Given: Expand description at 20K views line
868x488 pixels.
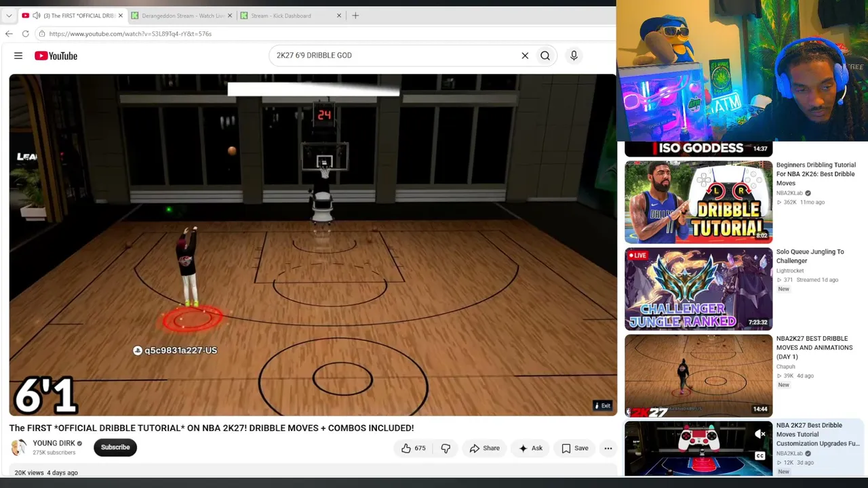Looking at the screenshot, I should 46,472.
